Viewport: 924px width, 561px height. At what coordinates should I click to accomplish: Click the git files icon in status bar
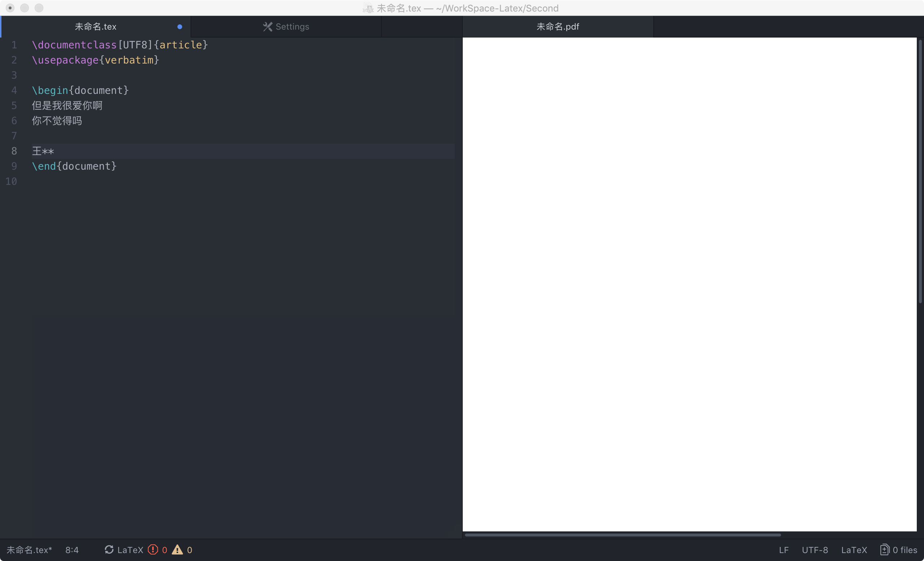pyautogui.click(x=884, y=550)
